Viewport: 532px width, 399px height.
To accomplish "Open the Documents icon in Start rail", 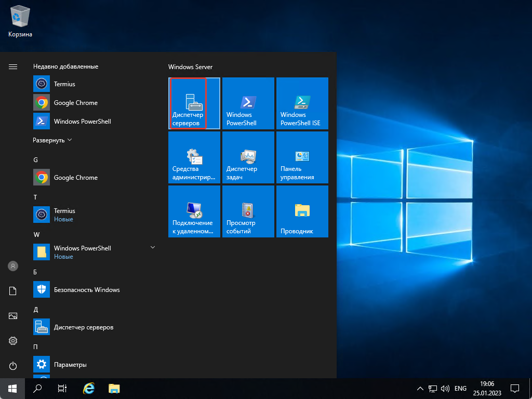I will pyautogui.click(x=13, y=291).
